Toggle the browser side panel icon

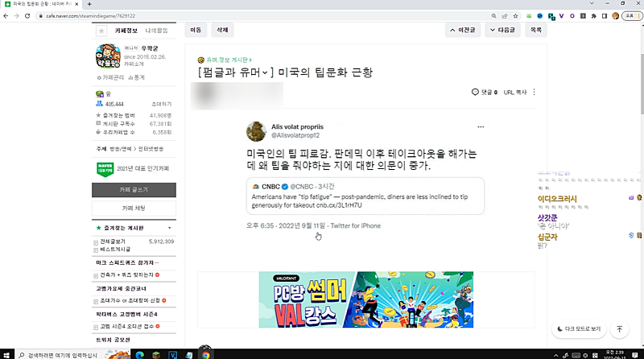pyautogui.click(x=605, y=15)
